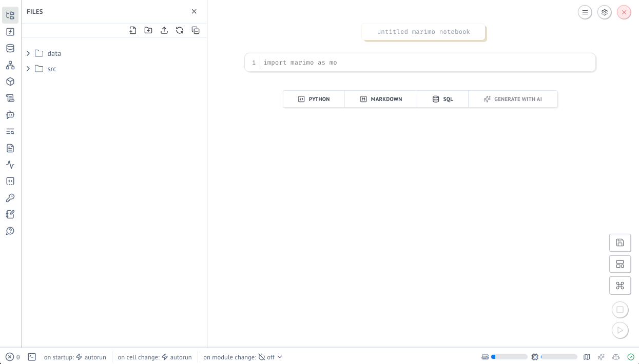Refresh the file tree
Viewport: 639px width, 364px height.
click(180, 30)
